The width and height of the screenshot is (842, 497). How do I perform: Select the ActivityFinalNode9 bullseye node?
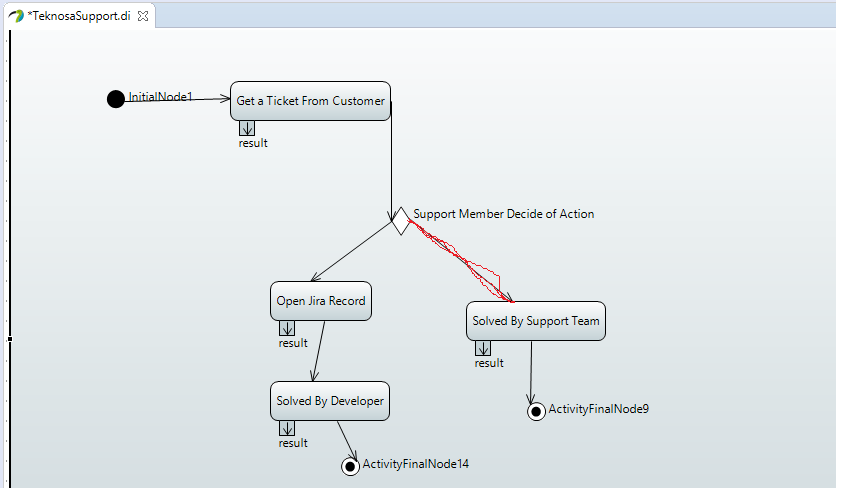(x=536, y=412)
